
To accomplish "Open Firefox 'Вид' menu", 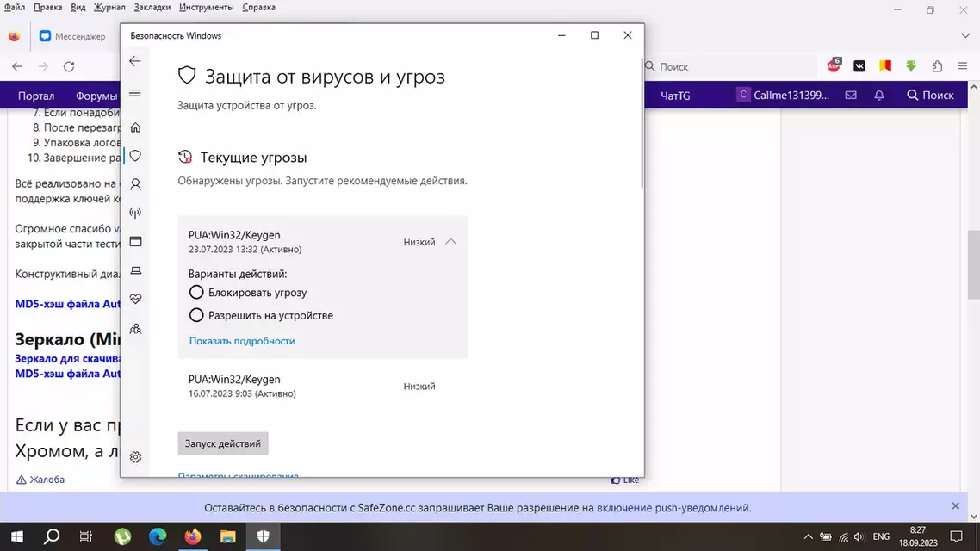I will point(78,8).
